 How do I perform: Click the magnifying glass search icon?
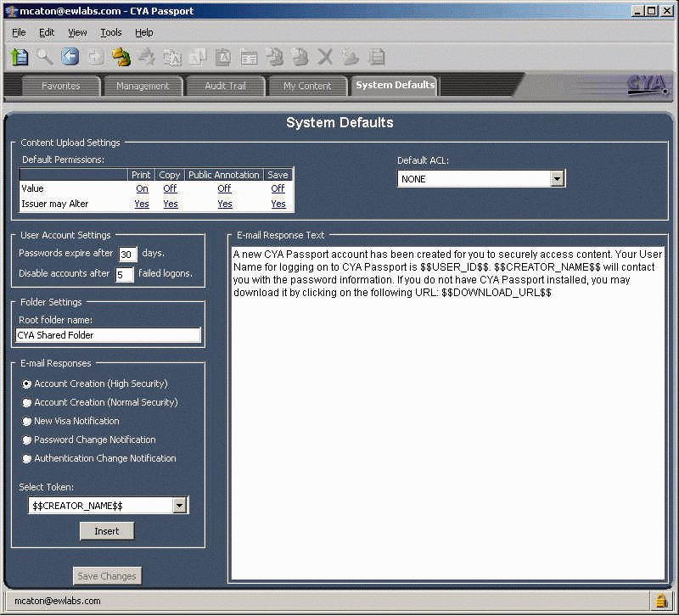44,57
